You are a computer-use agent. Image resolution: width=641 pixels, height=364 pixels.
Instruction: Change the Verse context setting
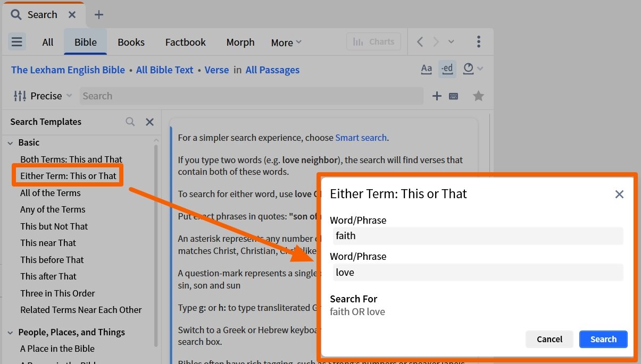pos(217,70)
